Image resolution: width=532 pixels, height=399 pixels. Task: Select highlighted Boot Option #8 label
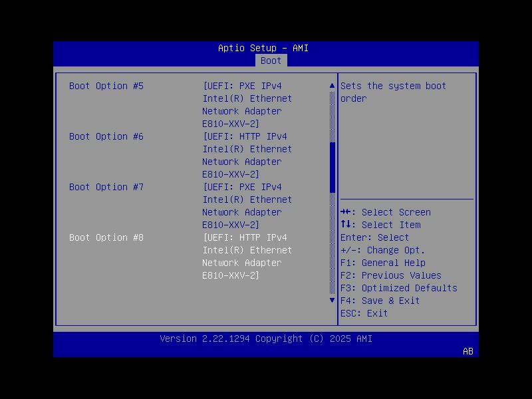(x=106, y=237)
